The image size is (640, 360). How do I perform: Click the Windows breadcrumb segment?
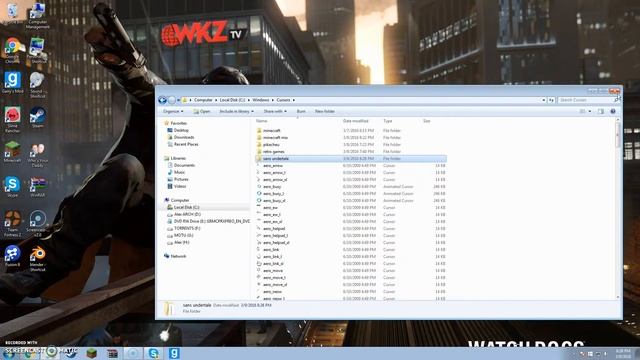260,100
